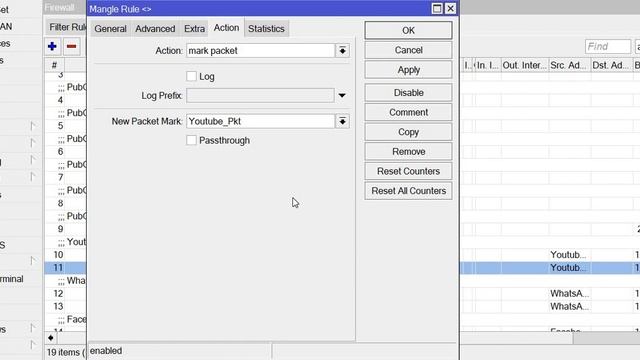The image size is (640, 360).
Task: Edit the Action field showing mark packet
Action: click(260, 51)
